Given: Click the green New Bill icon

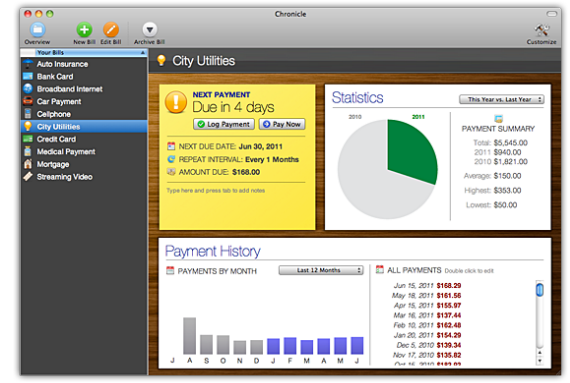Looking at the screenshot, I should 84,29.
